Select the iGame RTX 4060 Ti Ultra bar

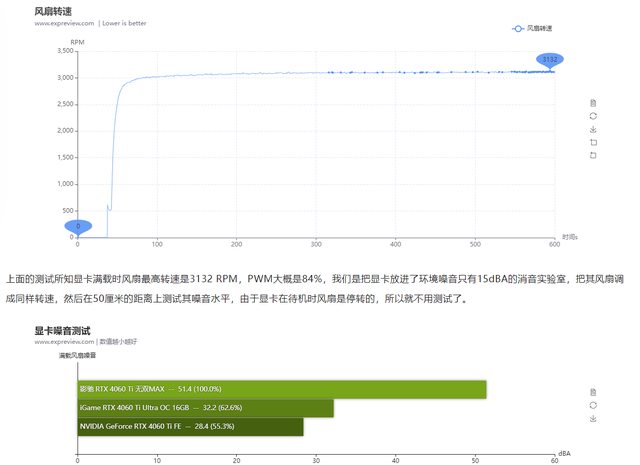point(205,408)
